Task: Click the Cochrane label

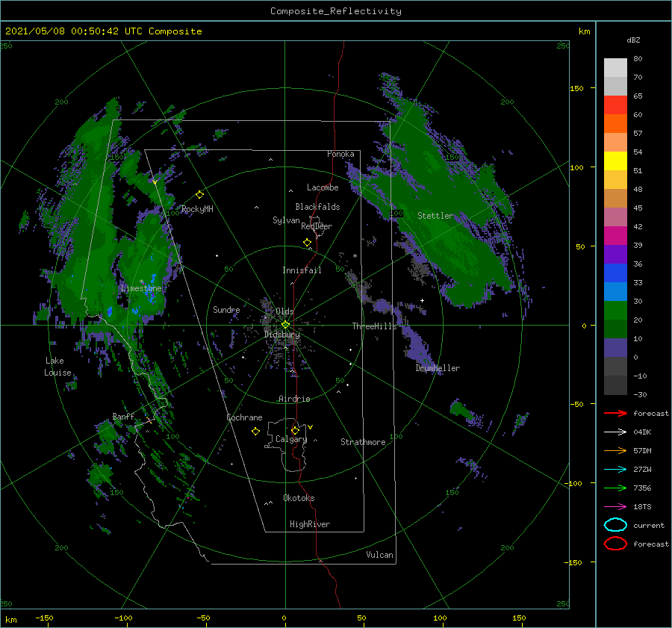Action: [x=244, y=417]
